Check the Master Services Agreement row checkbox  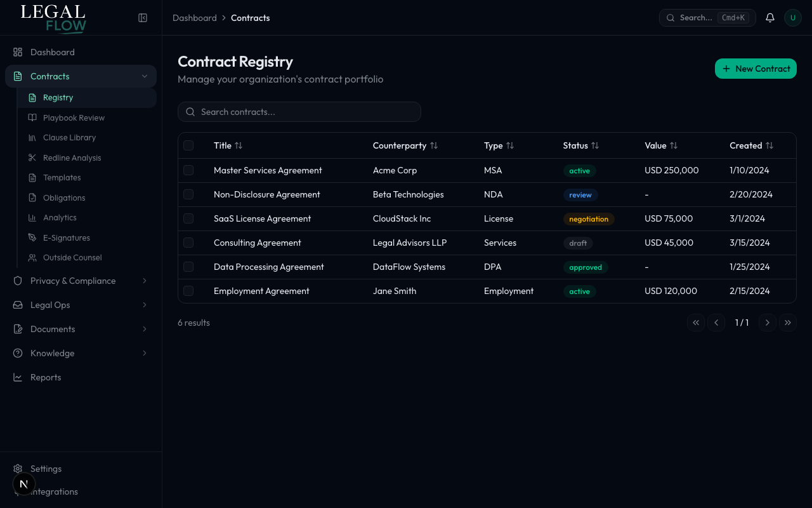click(188, 170)
